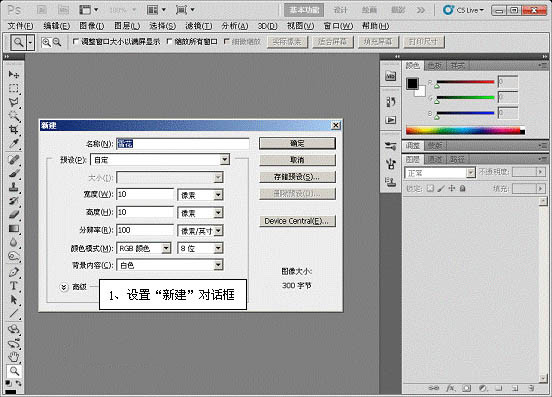Select the Horizontal Type tool

pos(14,285)
